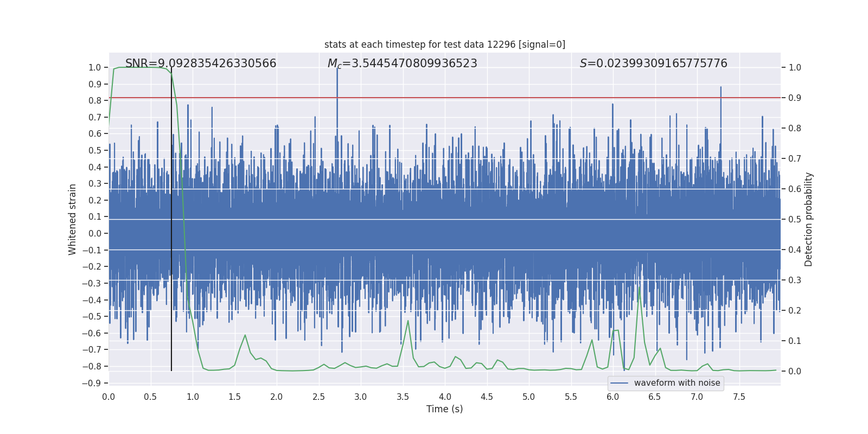868x434 pixels.
Task: Click the 'Time (s)' x-axis label
Action: (x=444, y=409)
